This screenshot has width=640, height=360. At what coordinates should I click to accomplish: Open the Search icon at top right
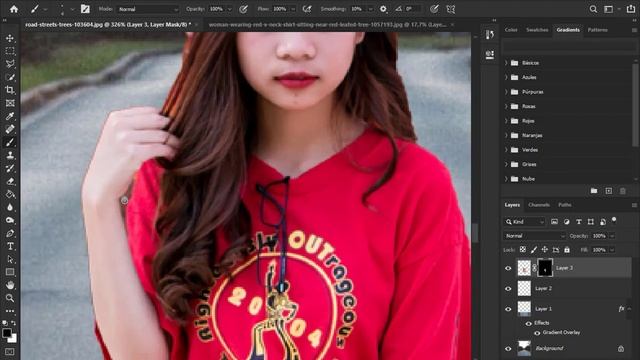[x=593, y=9]
